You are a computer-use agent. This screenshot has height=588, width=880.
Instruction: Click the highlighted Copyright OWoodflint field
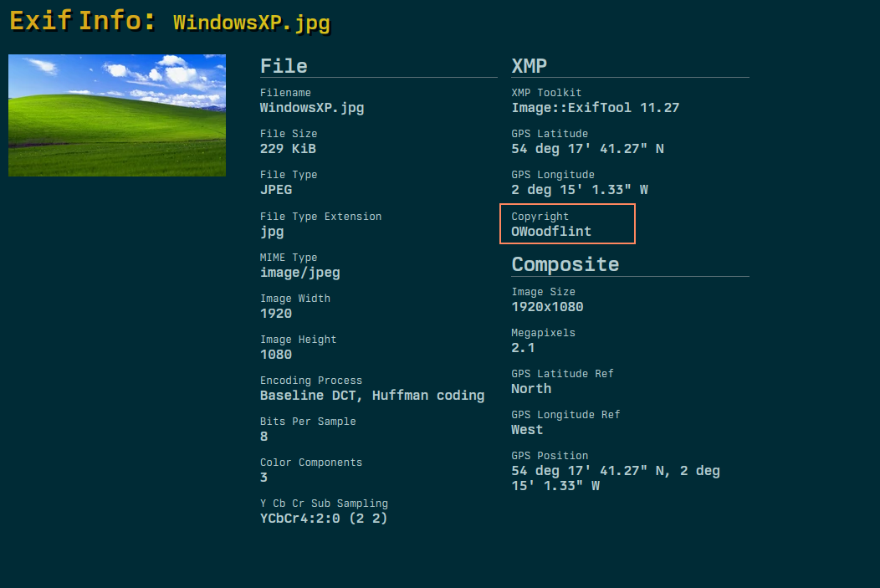pos(567,224)
